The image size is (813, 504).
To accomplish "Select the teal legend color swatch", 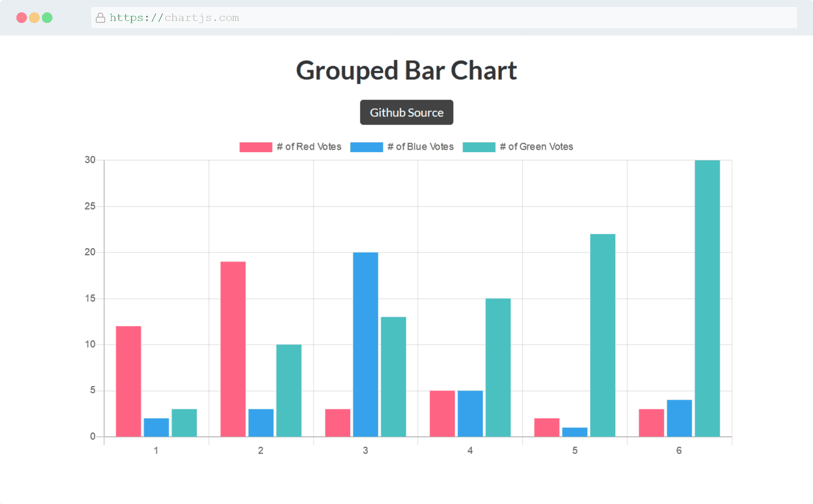I will (479, 147).
